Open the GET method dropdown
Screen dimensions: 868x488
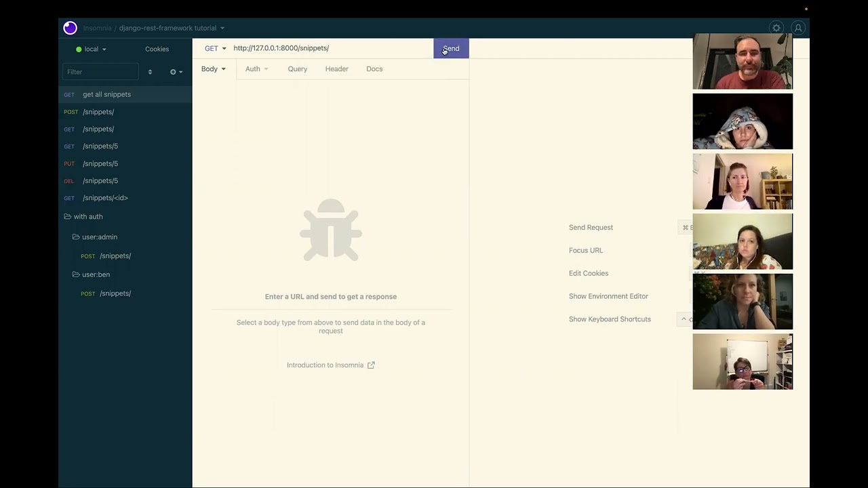pyautogui.click(x=215, y=48)
